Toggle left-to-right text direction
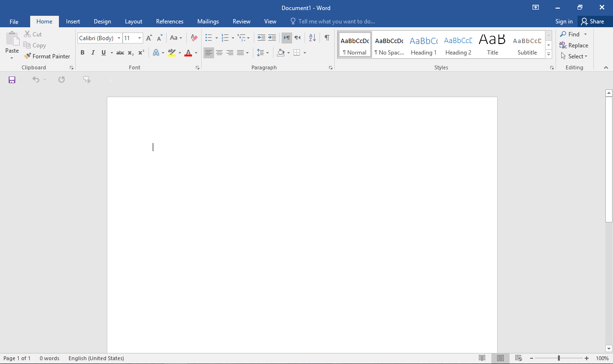613x364 pixels. coord(287,38)
